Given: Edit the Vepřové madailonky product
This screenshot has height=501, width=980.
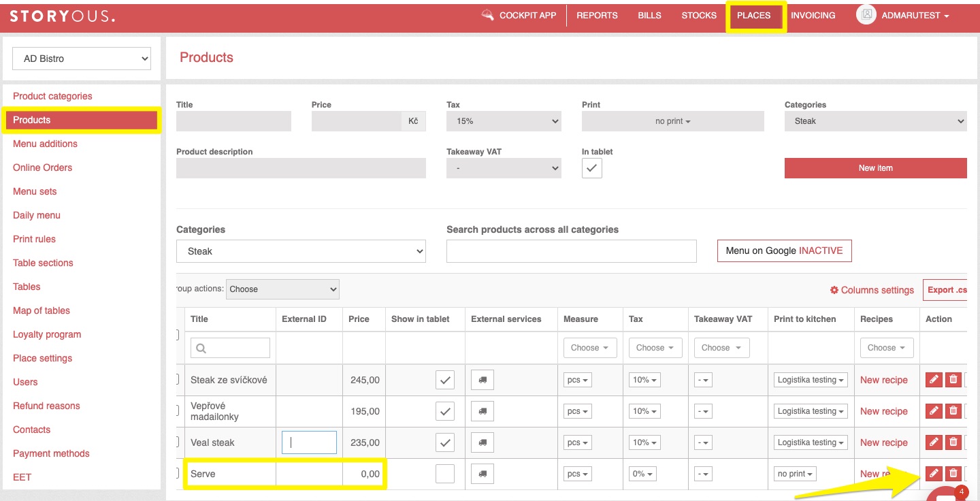Looking at the screenshot, I should (x=934, y=411).
